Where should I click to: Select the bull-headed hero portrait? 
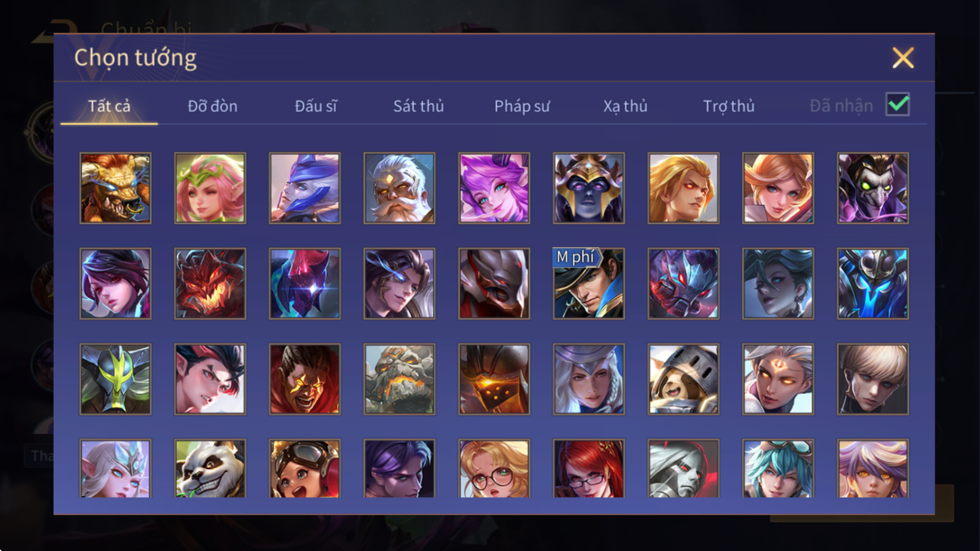coord(115,188)
